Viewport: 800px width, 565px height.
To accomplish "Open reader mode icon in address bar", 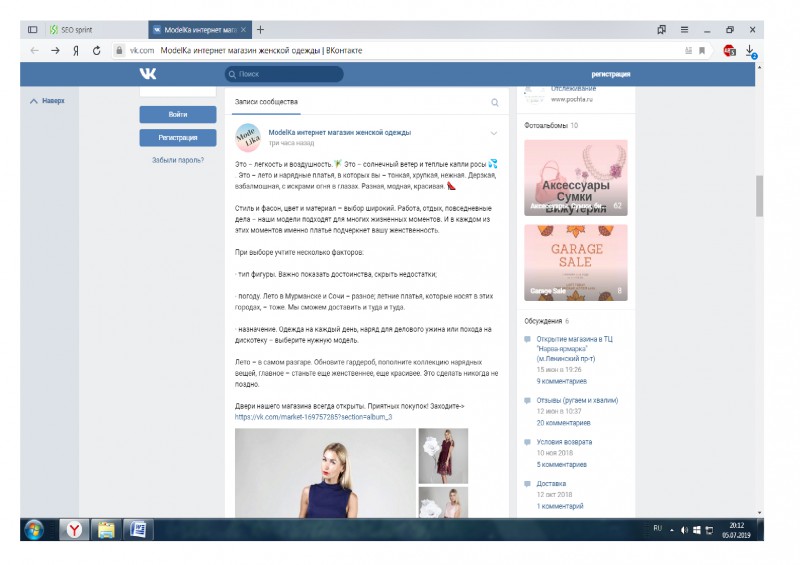I will [688, 51].
